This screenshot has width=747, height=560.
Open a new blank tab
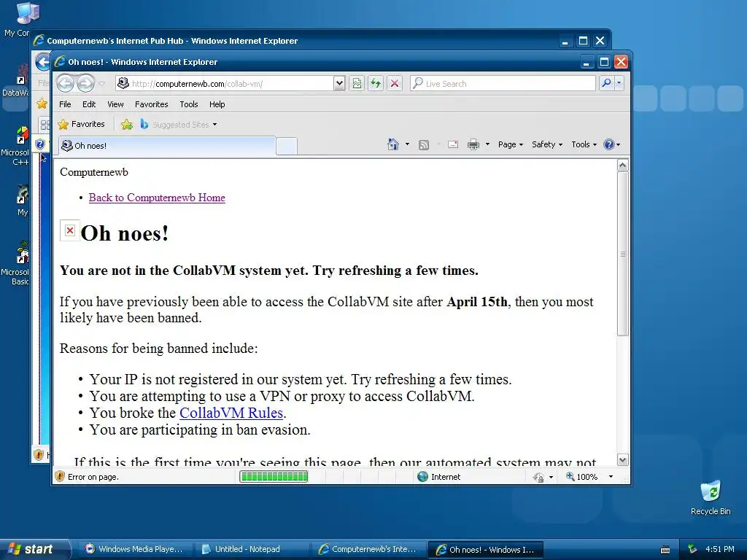click(286, 146)
